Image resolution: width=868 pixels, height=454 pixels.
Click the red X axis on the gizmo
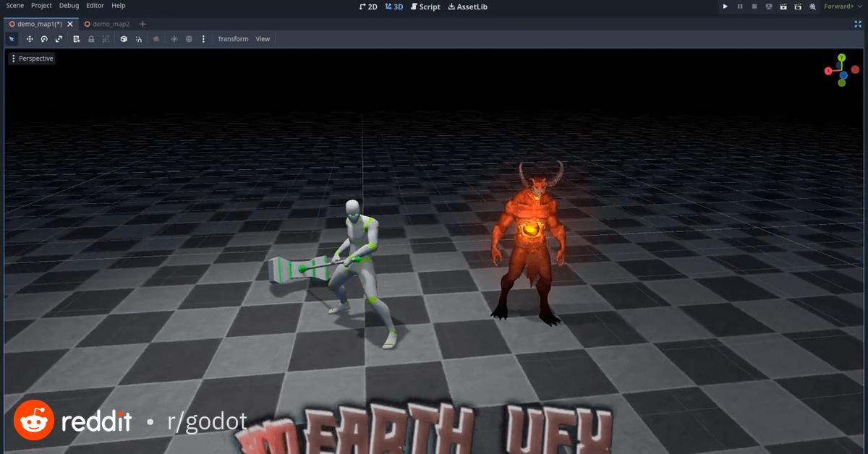point(828,71)
